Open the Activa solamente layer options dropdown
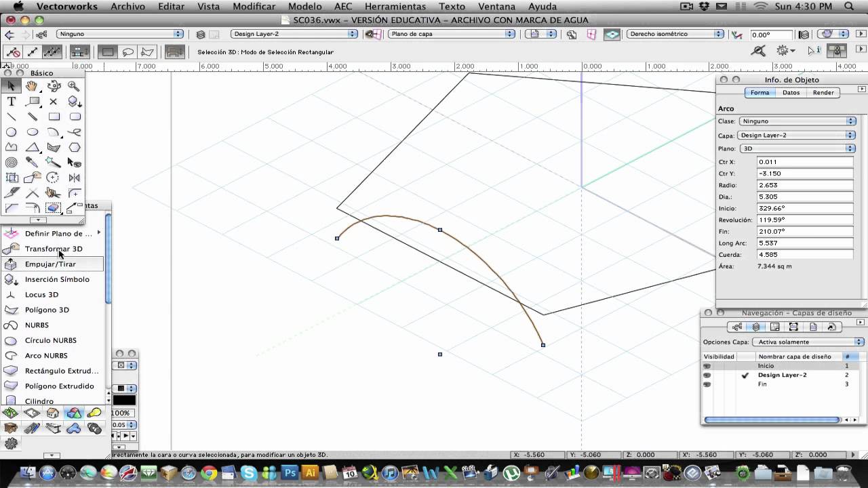The image size is (868, 488). click(x=808, y=342)
